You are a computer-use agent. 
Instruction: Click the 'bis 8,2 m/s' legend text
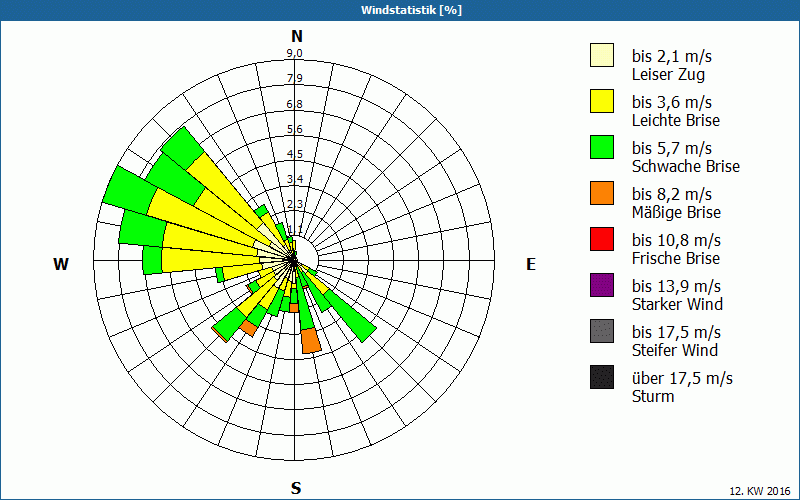pos(672,194)
